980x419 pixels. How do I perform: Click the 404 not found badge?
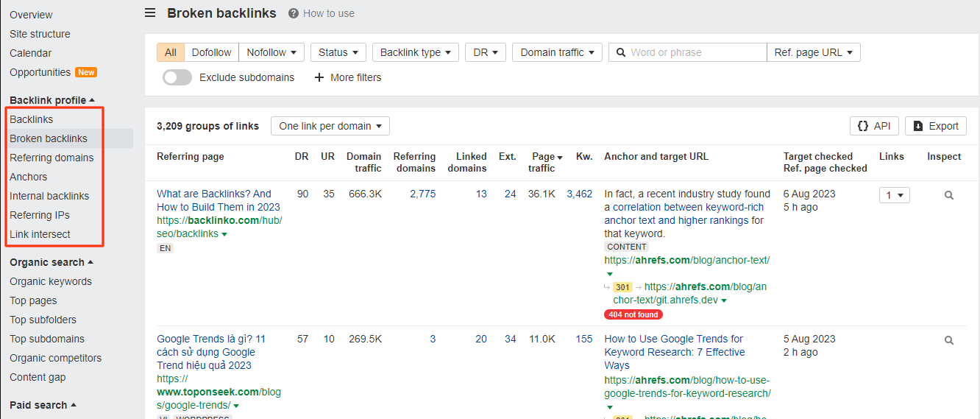click(633, 314)
